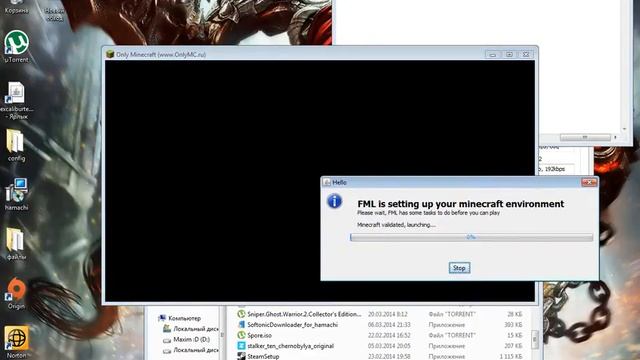
Task: Click the date 22.02.2014 16:52 cell
Action: [x=389, y=335]
